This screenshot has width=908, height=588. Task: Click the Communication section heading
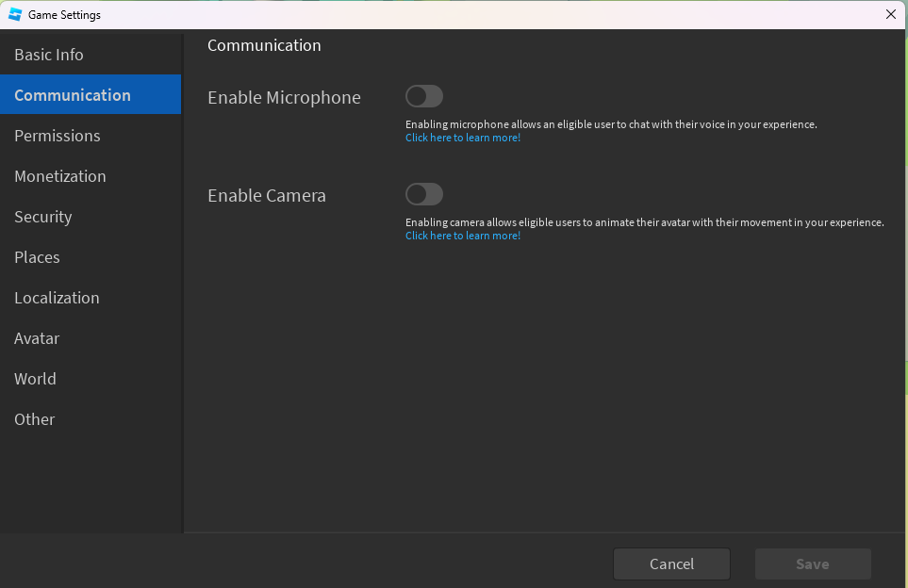(264, 45)
